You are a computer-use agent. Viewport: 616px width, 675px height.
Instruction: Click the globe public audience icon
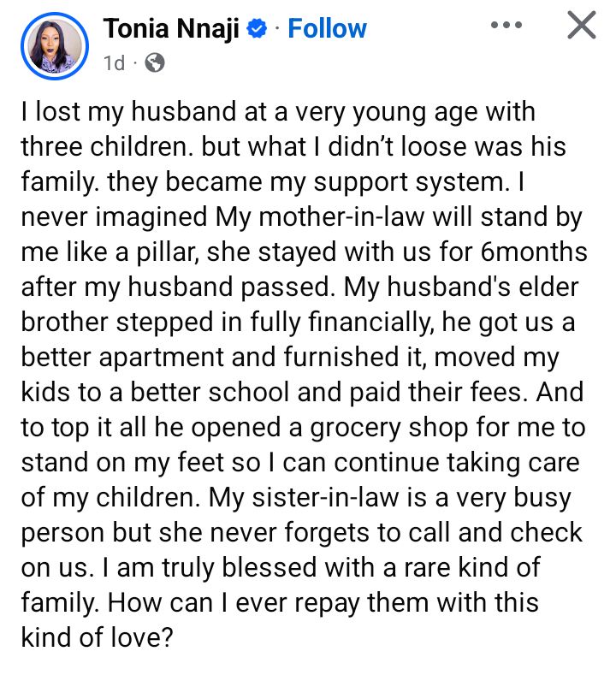[155, 62]
